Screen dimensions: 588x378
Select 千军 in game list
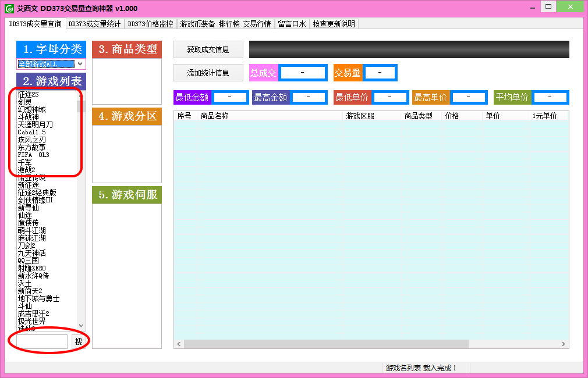point(25,162)
